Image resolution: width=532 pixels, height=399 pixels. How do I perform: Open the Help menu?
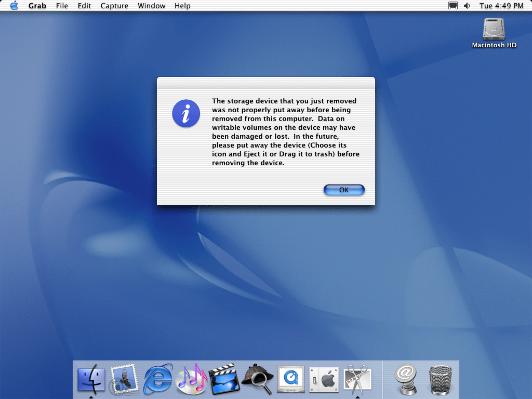182,6
